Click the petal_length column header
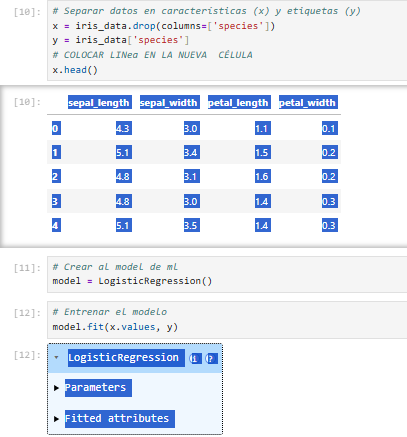 (239, 102)
